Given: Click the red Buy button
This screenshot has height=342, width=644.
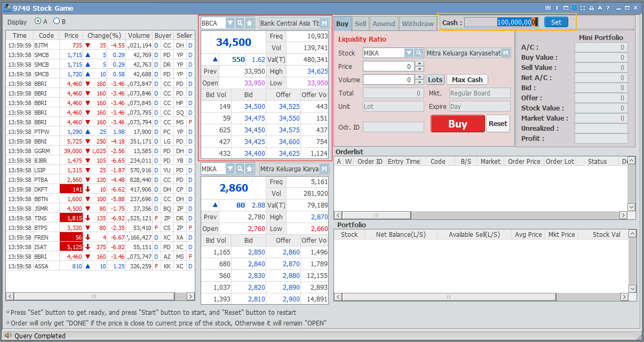Looking at the screenshot, I should (457, 124).
